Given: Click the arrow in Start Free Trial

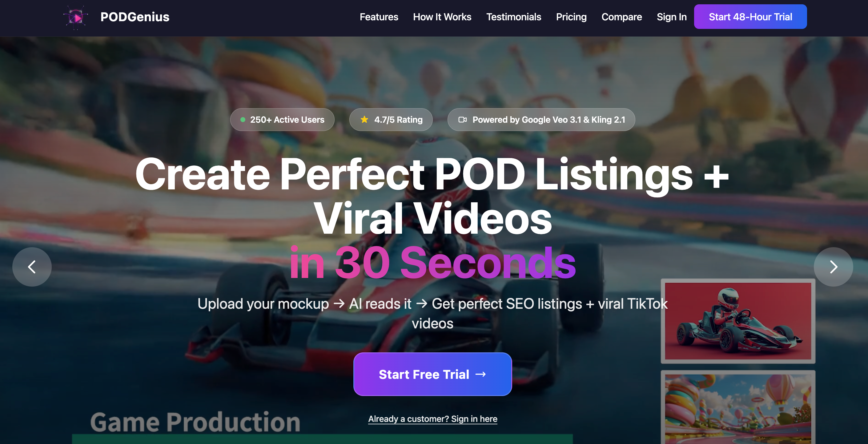Looking at the screenshot, I should pos(480,374).
